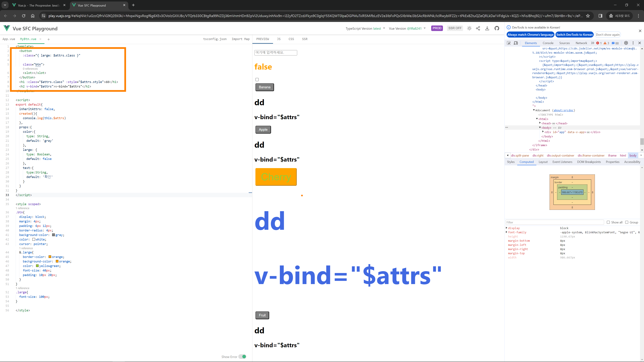Toggle the playground dark/light theme icon
Image resolution: width=644 pixels, height=362 pixels.
pos(469,28)
